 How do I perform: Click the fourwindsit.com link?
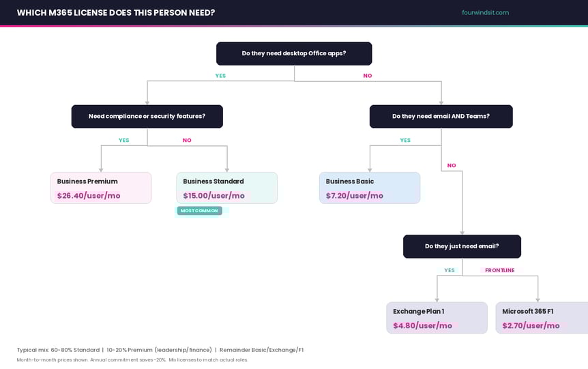[485, 12]
